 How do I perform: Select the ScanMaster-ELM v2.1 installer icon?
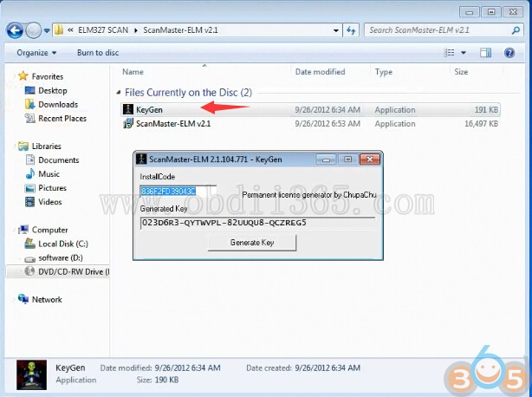click(x=128, y=123)
